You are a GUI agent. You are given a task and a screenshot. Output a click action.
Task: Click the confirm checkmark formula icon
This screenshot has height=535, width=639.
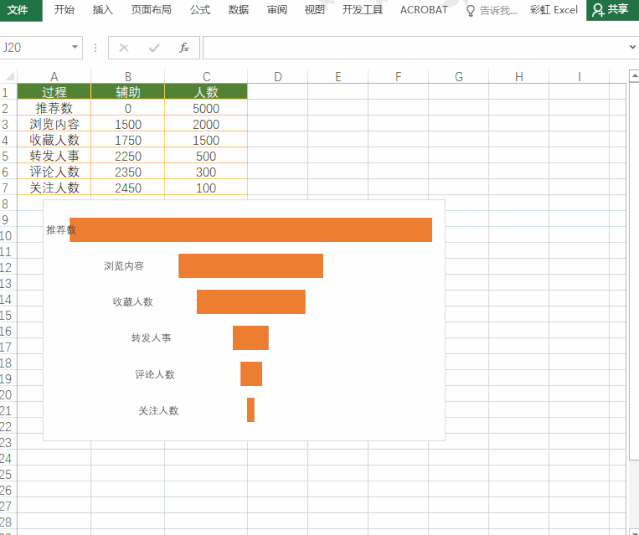pos(154,48)
